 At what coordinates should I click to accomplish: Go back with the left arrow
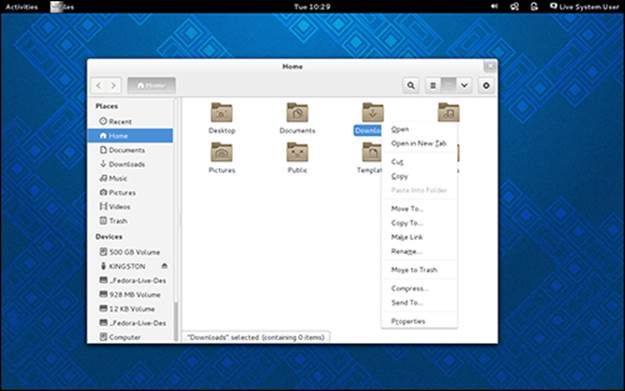pyautogui.click(x=99, y=85)
